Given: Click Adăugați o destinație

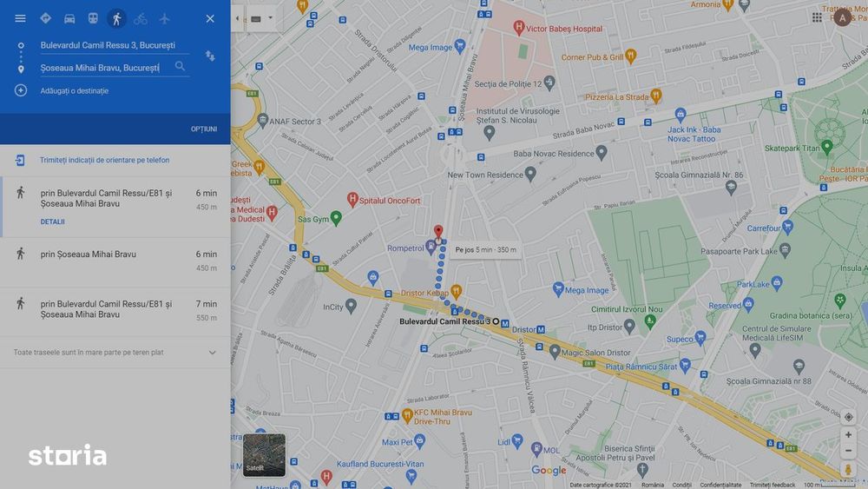Looking at the screenshot, I should (74, 91).
